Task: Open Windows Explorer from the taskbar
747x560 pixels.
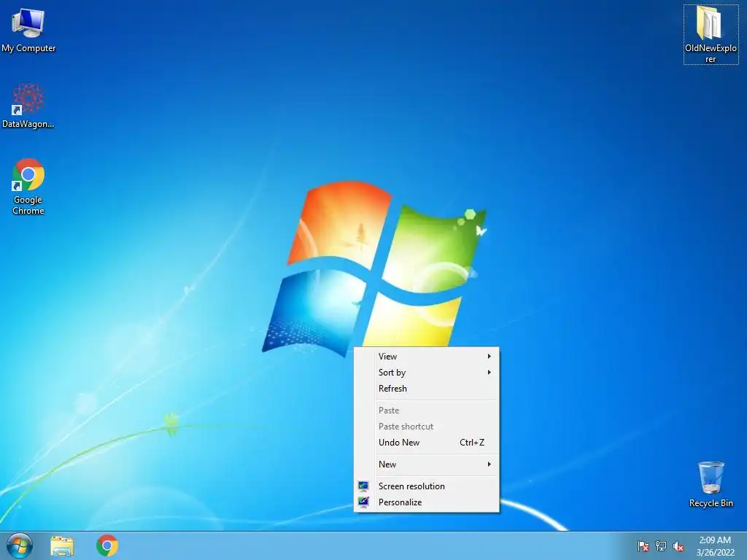Action: [62, 546]
